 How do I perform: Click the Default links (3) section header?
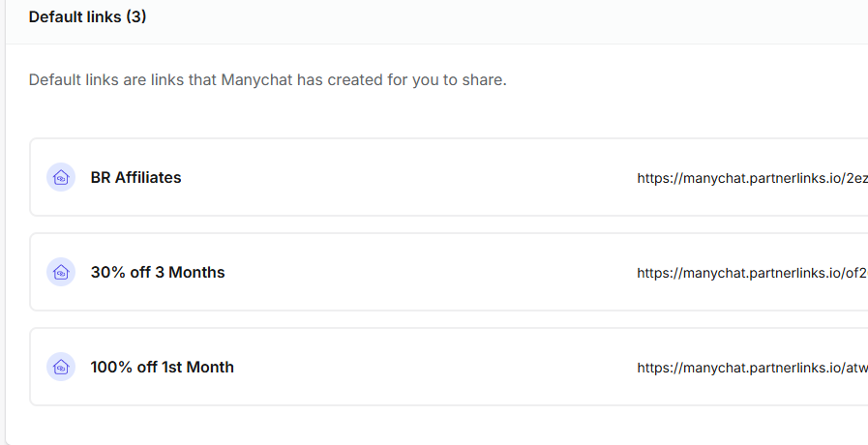[x=87, y=16]
